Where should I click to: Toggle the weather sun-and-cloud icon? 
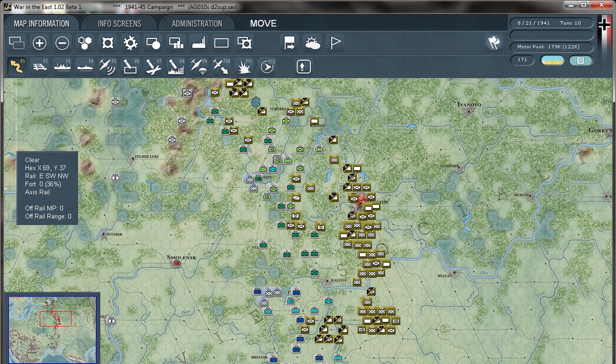(312, 43)
